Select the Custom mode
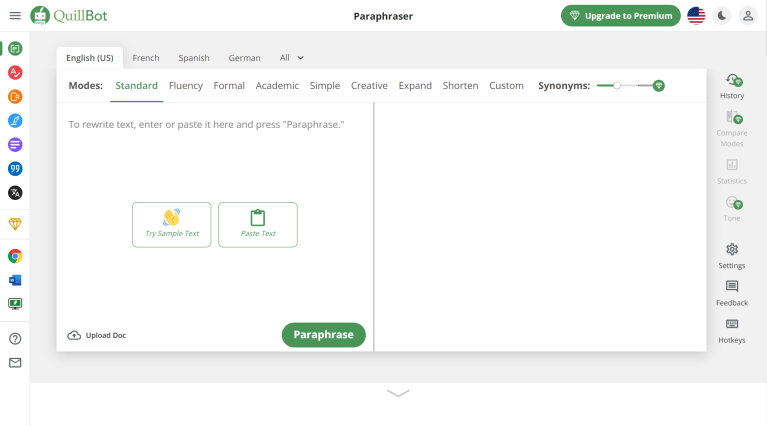The width and height of the screenshot is (767, 426). (506, 86)
